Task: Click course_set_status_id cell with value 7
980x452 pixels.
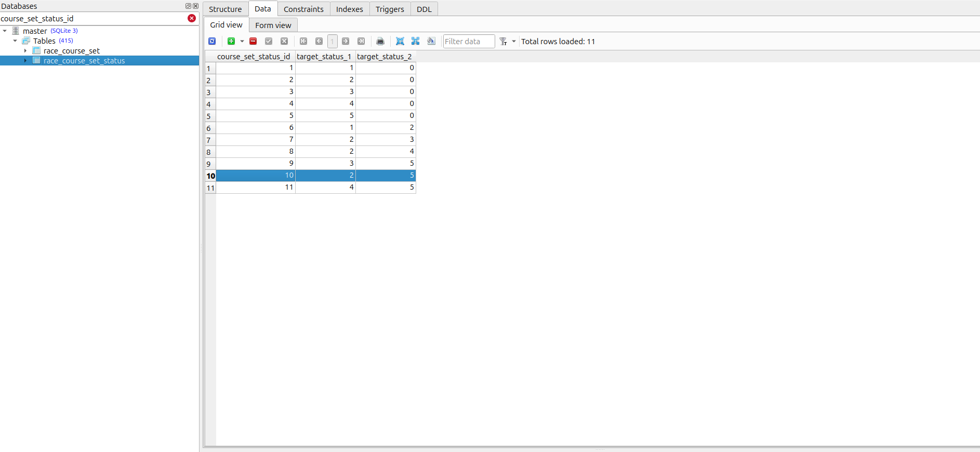Action: (x=256, y=140)
